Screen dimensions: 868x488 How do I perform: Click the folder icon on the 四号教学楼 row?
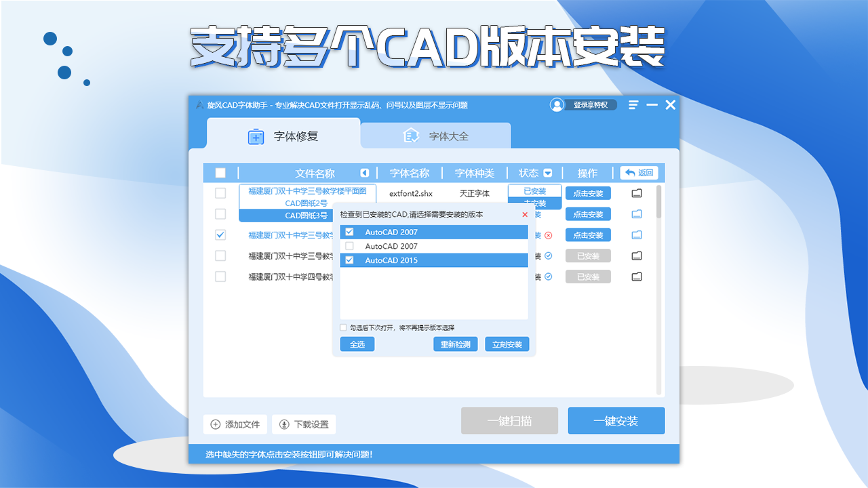point(635,277)
